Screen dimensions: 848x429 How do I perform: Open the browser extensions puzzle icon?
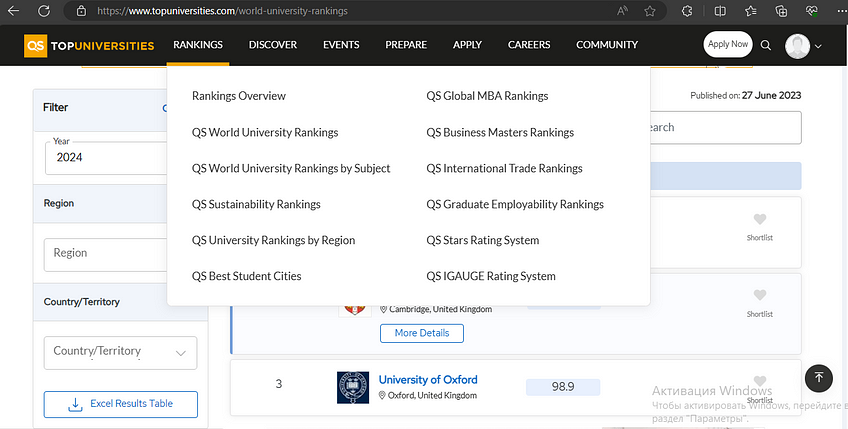coord(687,11)
